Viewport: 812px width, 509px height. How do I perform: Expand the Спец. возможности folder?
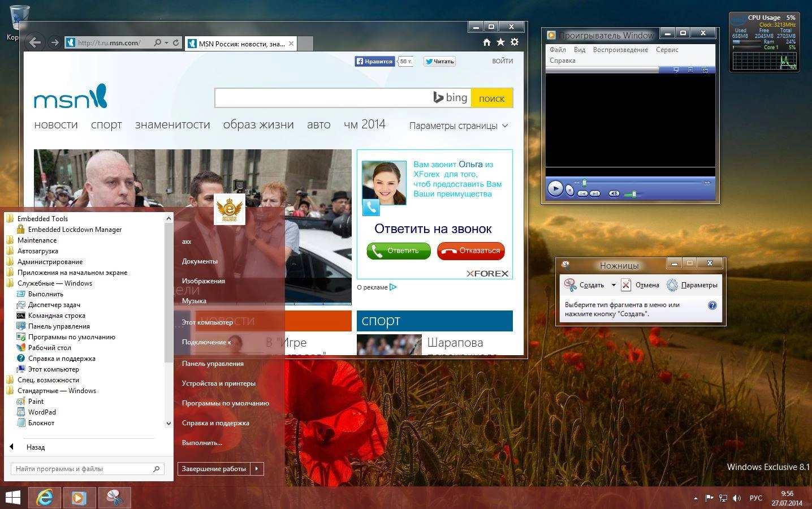[42, 380]
